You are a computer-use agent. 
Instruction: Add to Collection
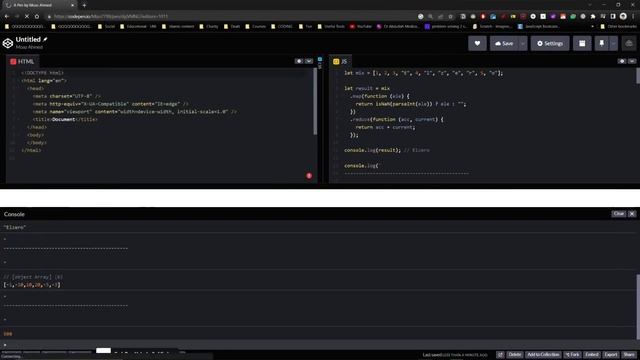point(543,355)
